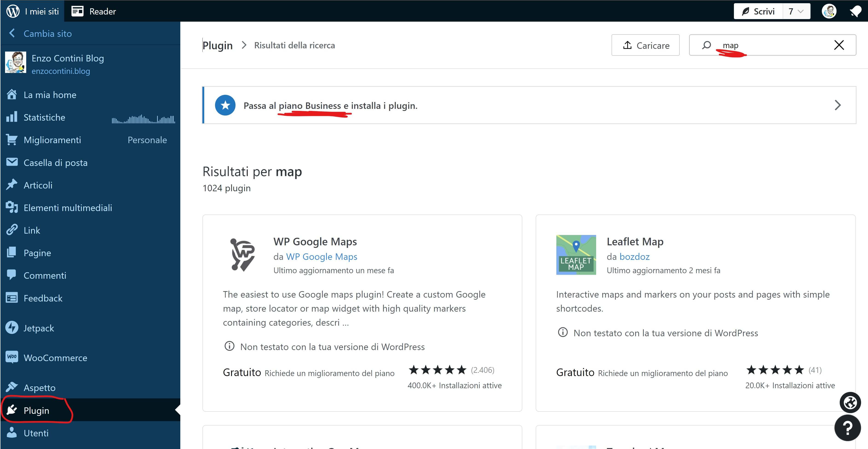868x449 pixels.
Task: Click the Scrivi write button
Action: point(758,12)
